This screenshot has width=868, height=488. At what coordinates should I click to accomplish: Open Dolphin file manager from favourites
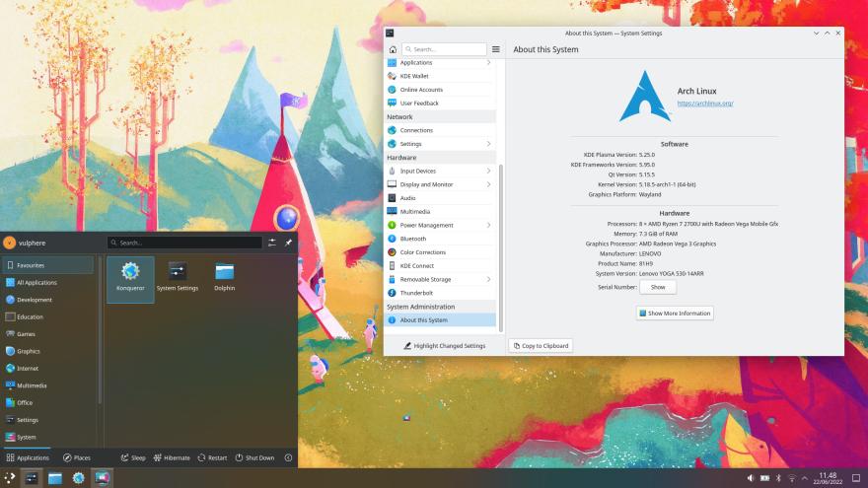[224, 277]
